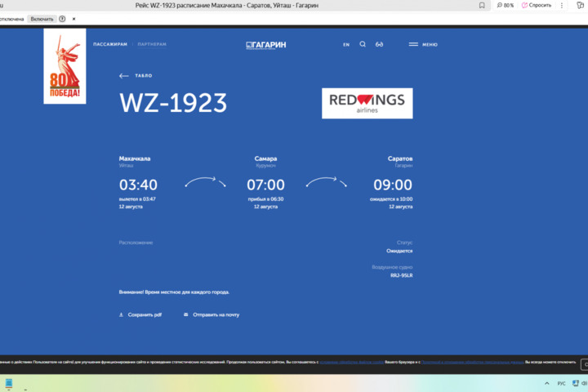Screen dimensions: 588x392
Task: Click the Гагарин airport logo
Action: [x=266, y=45]
